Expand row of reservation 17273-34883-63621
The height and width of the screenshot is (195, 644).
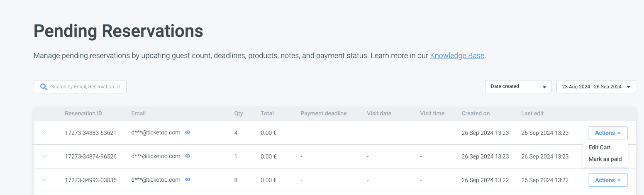point(44,133)
